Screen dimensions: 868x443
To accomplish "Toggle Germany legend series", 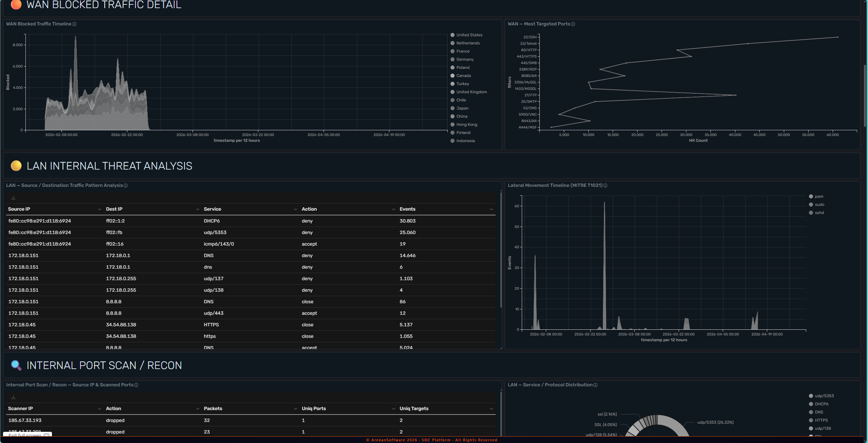I will tap(462, 59).
